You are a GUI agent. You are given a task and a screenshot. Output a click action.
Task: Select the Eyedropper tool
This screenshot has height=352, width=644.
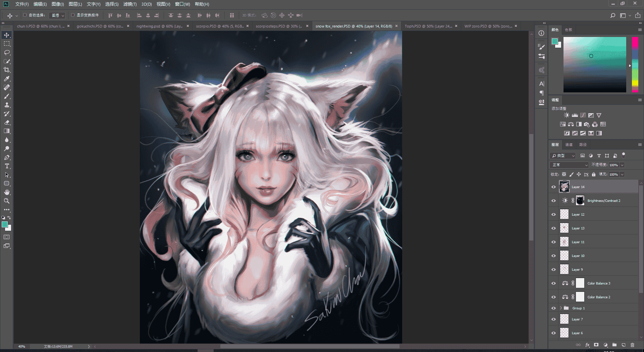coord(7,79)
